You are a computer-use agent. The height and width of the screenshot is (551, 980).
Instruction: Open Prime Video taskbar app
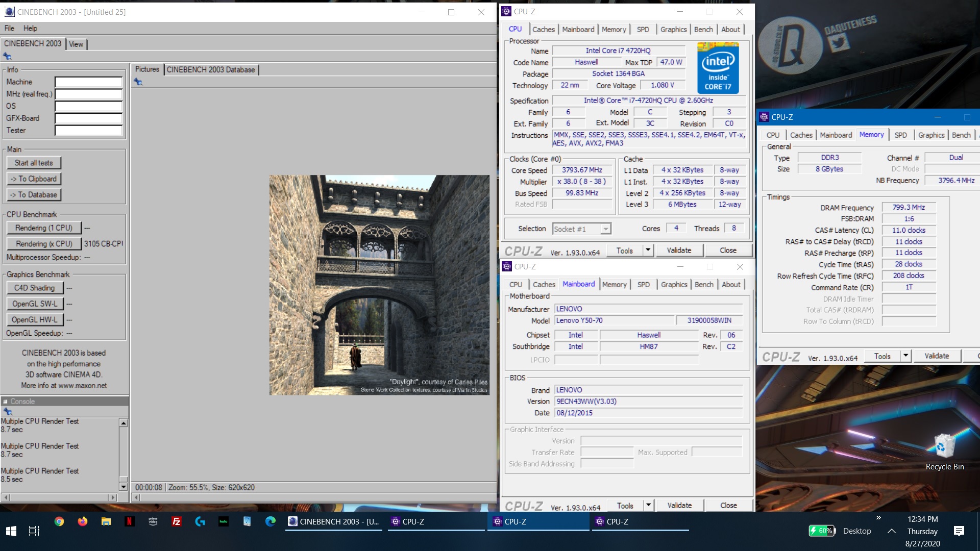(153, 521)
